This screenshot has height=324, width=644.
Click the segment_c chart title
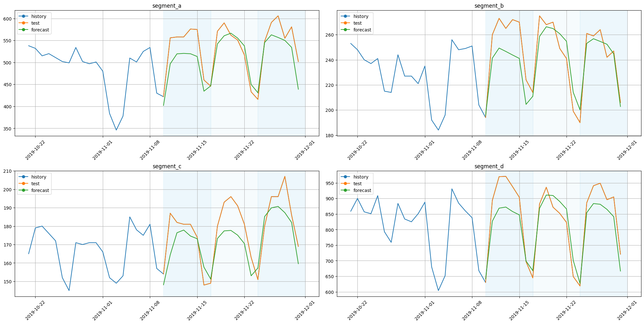pos(167,166)
